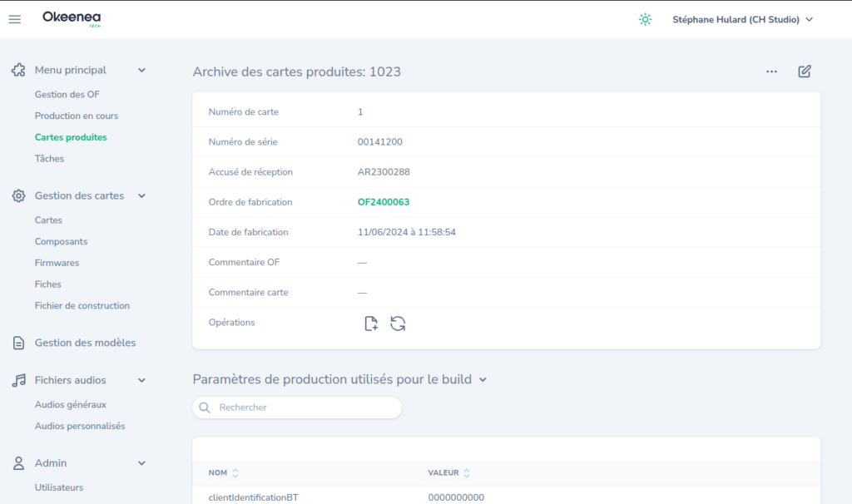Click the refresh operation icon

point(398,324)
